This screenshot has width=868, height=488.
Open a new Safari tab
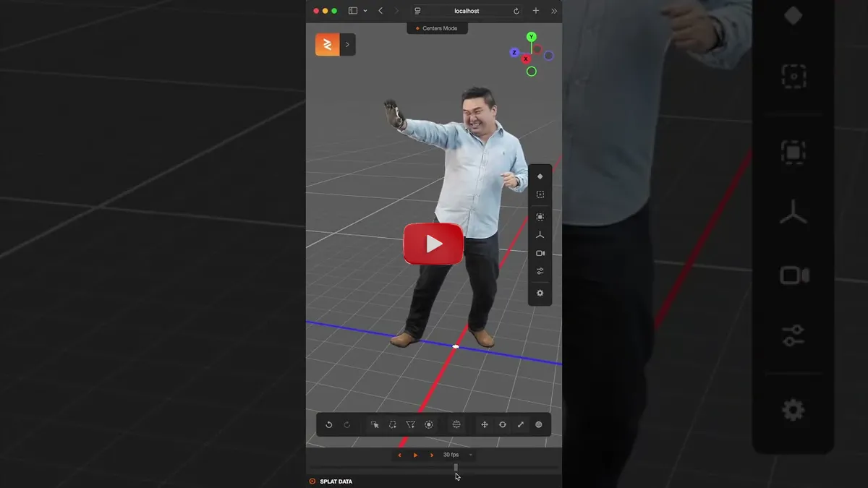pyautogui.click(x=536, y=11)
